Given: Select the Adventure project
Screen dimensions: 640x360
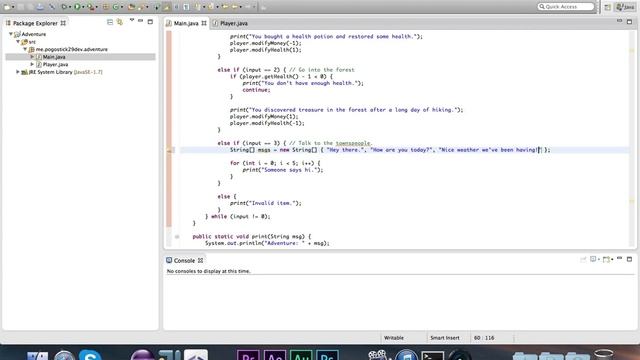Looking at the screenshot, I should [x=33, y=34].
